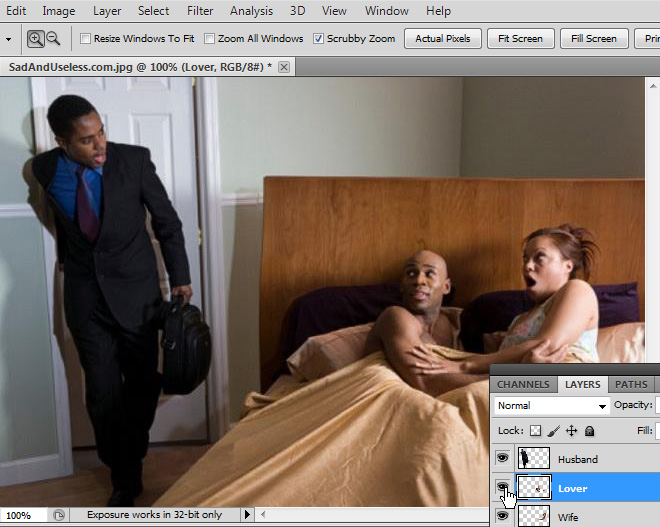Click the lock transparent pixels icon
This screenshot has width=660, height=527.
click(535, 431)
